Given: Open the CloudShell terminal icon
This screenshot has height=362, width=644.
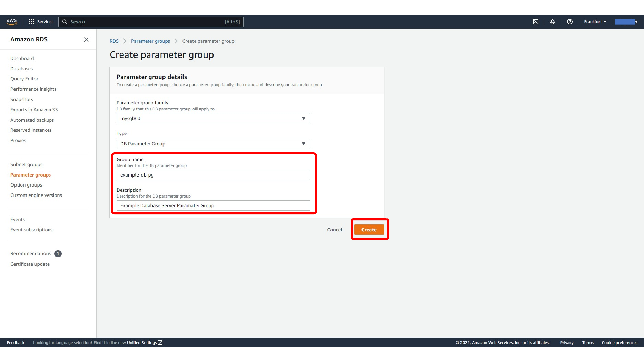Looking at the screenshot, I should [x=536, y=22].
